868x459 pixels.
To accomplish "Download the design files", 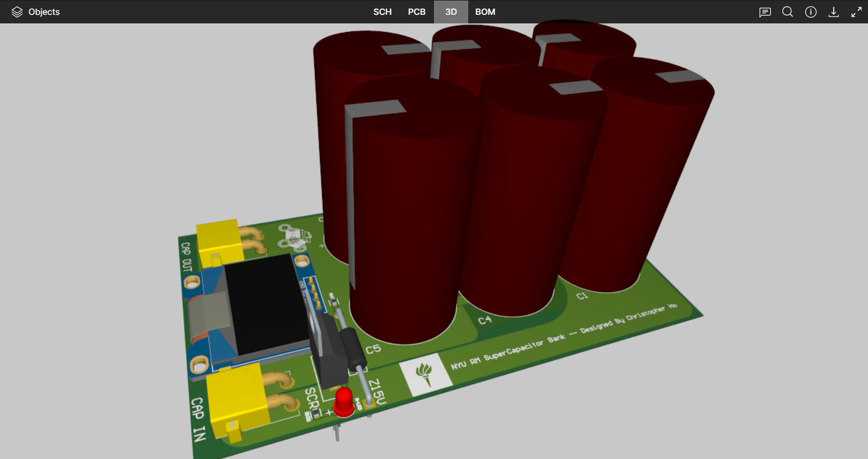I will point(834,11).
